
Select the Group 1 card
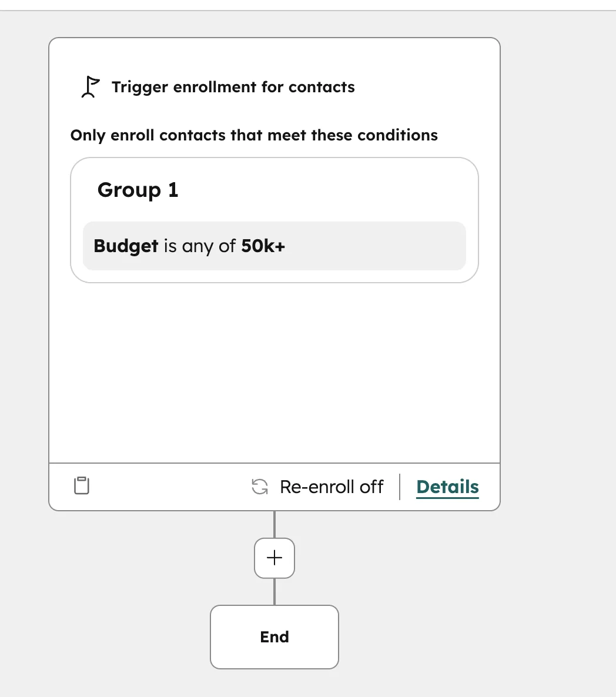[274, 219]
